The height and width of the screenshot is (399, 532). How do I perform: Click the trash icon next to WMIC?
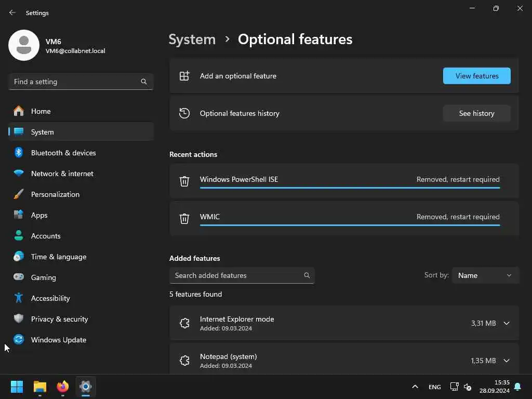(x=184, y=218)
